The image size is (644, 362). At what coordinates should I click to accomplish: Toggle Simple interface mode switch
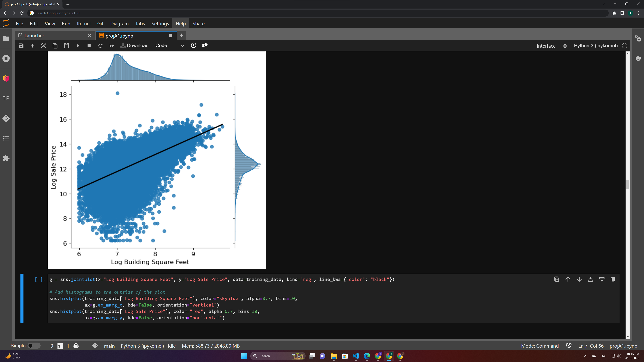34,346
